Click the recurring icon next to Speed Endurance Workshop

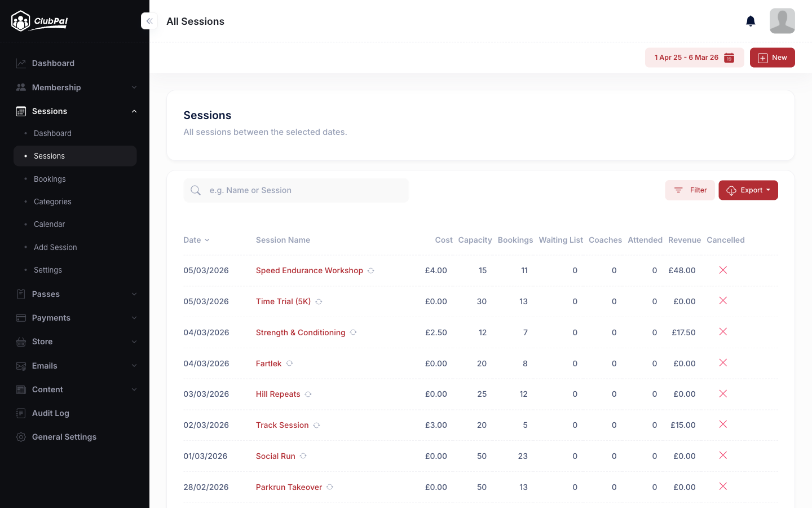[x=371, y=270]
